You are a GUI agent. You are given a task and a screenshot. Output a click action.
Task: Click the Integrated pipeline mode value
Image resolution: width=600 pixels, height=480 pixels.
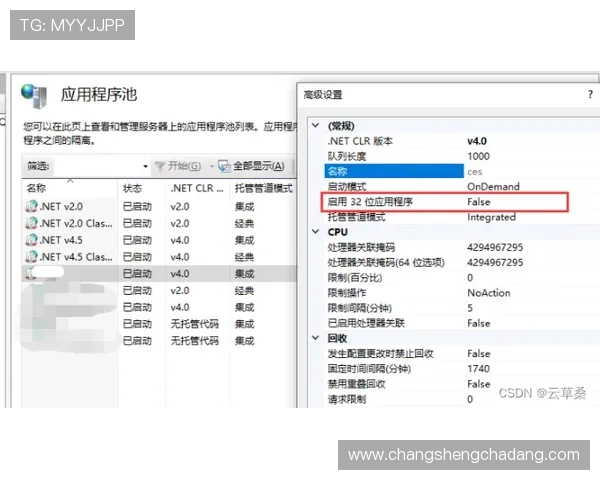point(491,217)
